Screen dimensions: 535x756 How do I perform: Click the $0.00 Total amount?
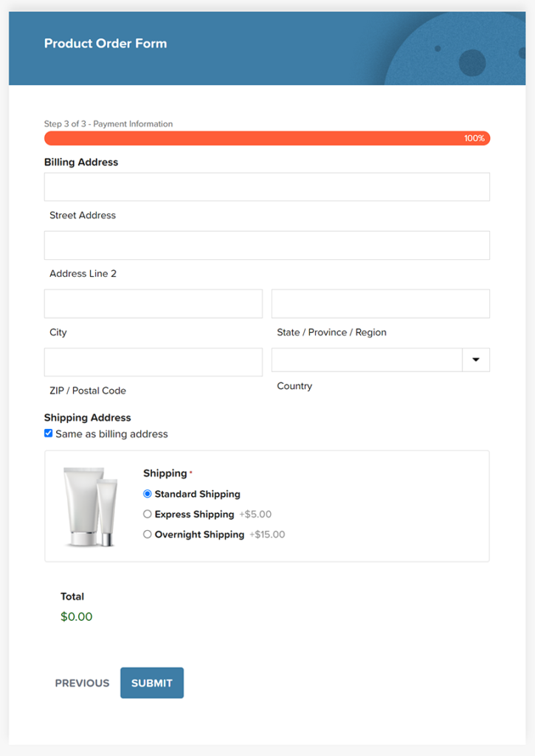76,616
